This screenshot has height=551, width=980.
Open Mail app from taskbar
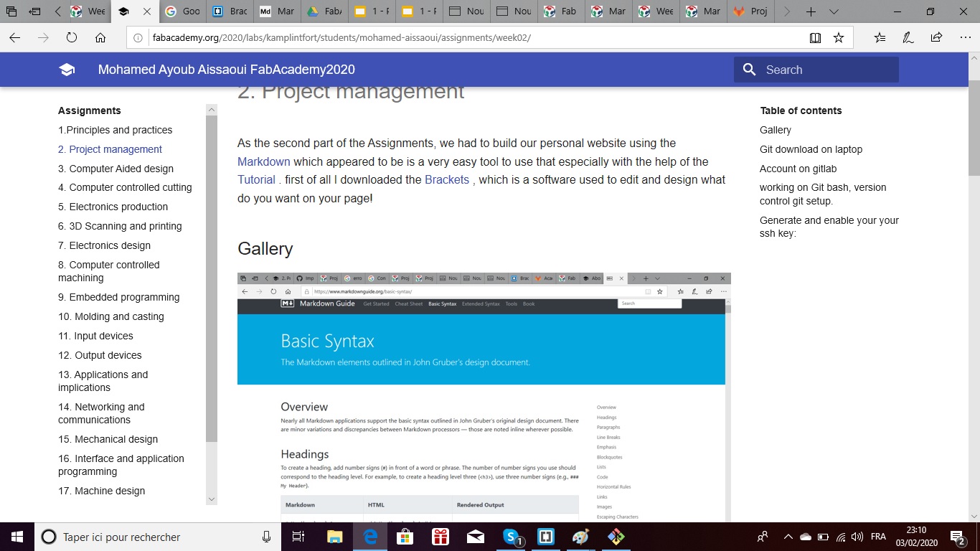(475, 537)
